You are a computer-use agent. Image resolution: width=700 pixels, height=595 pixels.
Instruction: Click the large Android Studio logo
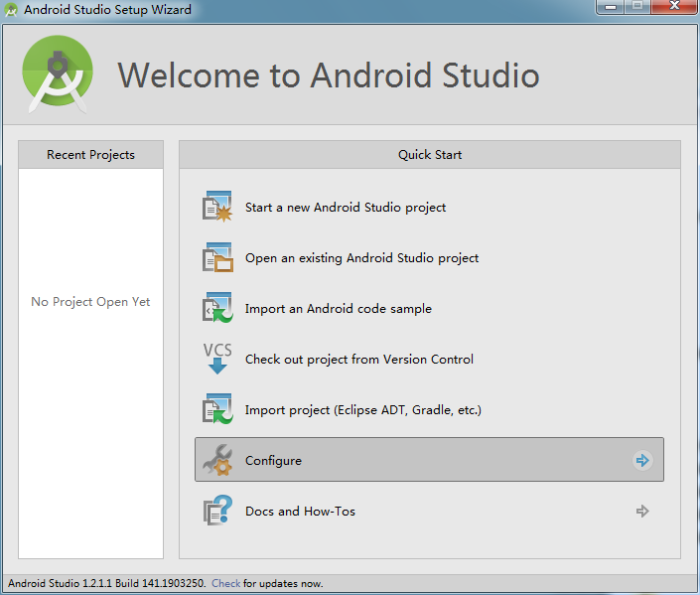[x=58, y=74]
